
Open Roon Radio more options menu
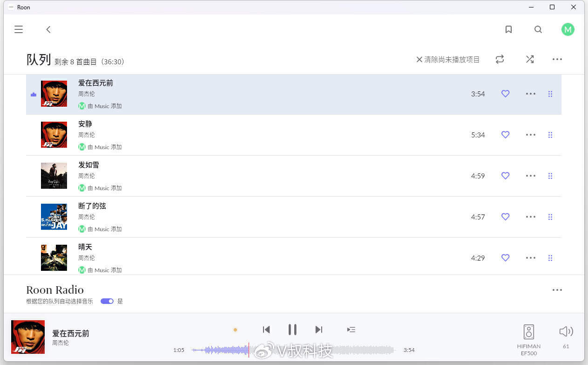click(557, 290)
